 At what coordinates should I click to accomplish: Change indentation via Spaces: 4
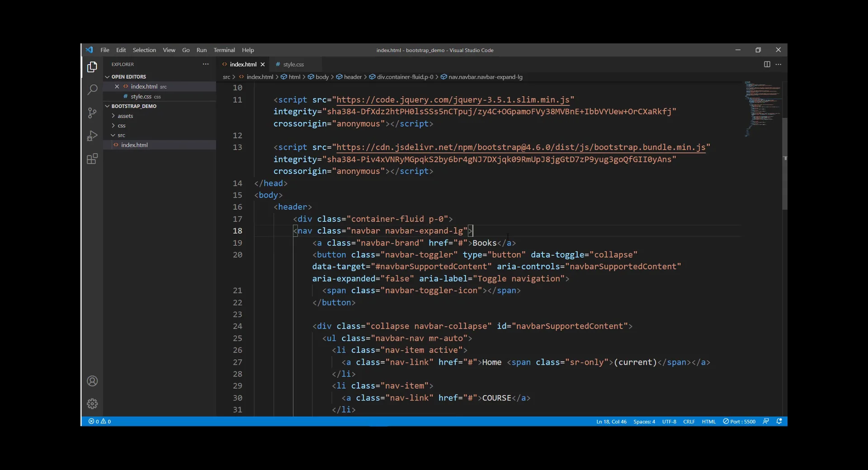click(644, 421)
